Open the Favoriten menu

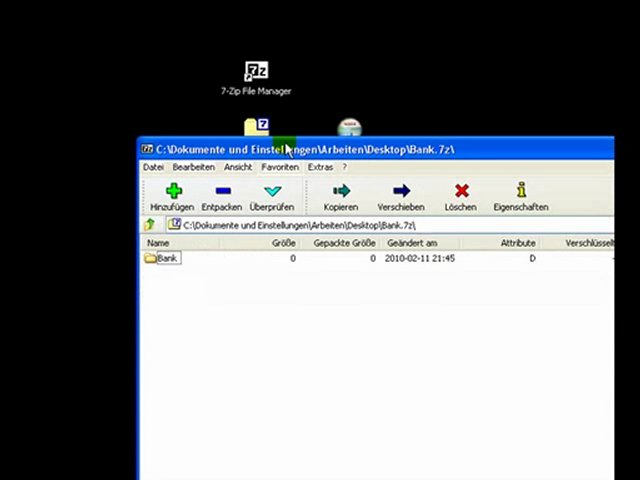point(280,167)
